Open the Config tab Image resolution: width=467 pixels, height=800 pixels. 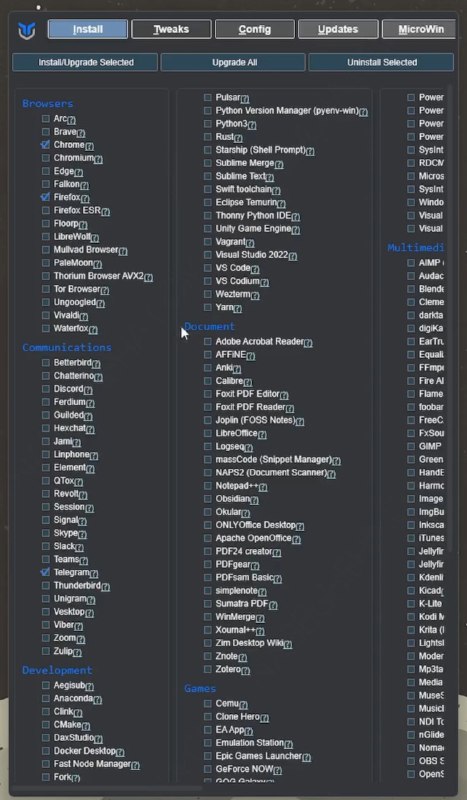(x=255, y=29)
